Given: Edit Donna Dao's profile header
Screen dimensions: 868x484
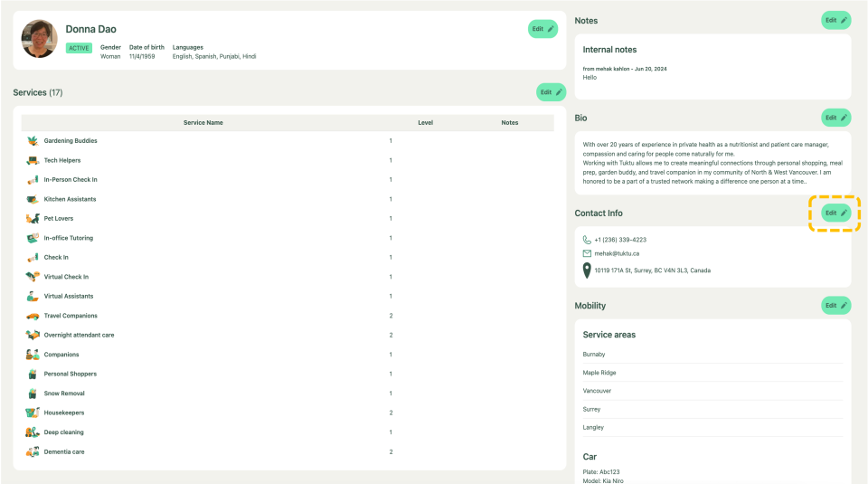Looking at the screenshot, I should point(542,29).
